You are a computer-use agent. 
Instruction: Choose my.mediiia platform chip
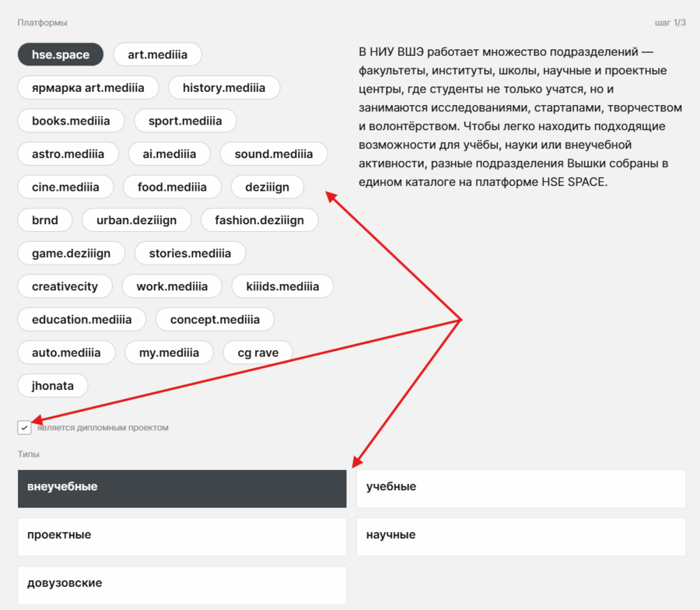tap(170, 352)
